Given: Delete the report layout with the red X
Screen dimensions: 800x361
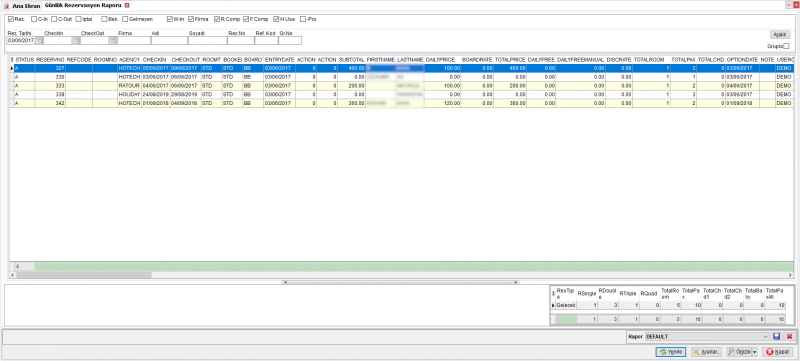Looking at the screenshot, I should tap(789, 337).
